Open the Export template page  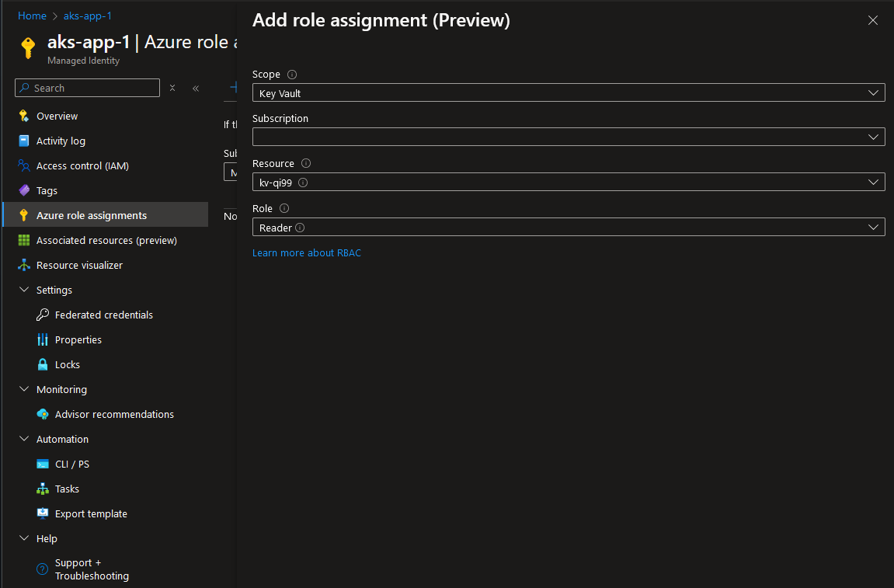point(89,513)
